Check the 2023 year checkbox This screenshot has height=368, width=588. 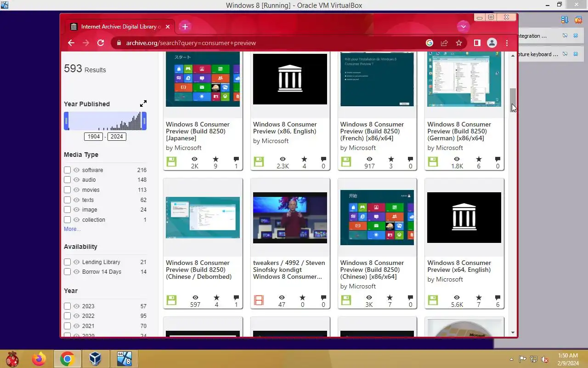tap(67, 306)
